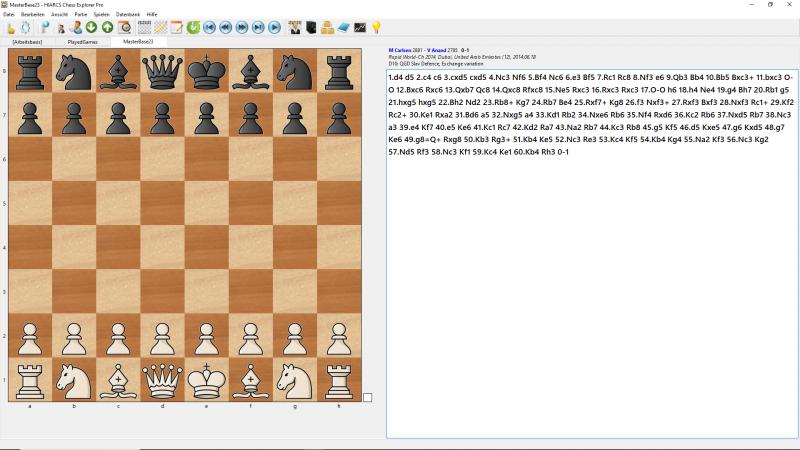Step back one move with rewind icon
The height and width of the screenshot is (450, 800).
click(225, 27)
